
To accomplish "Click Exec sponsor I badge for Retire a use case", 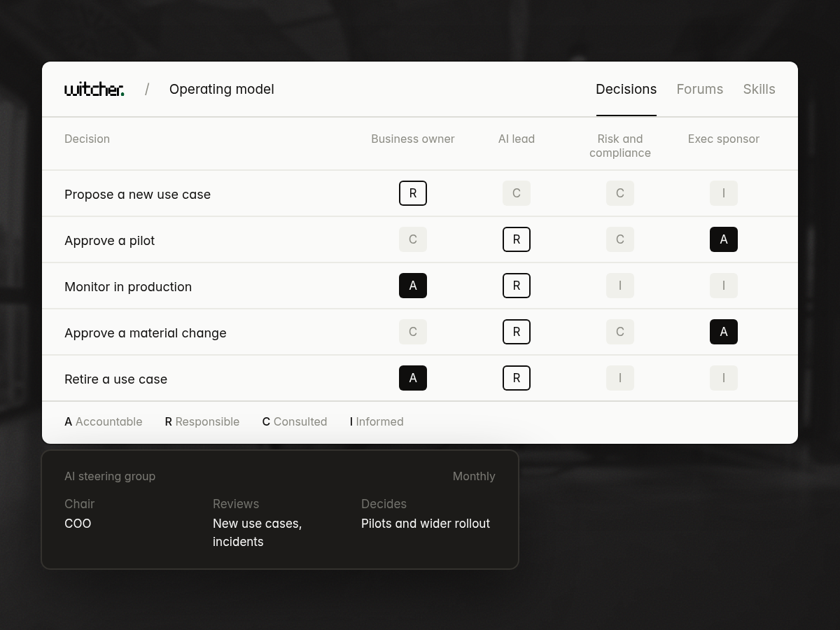I will (x=724, y=378).
